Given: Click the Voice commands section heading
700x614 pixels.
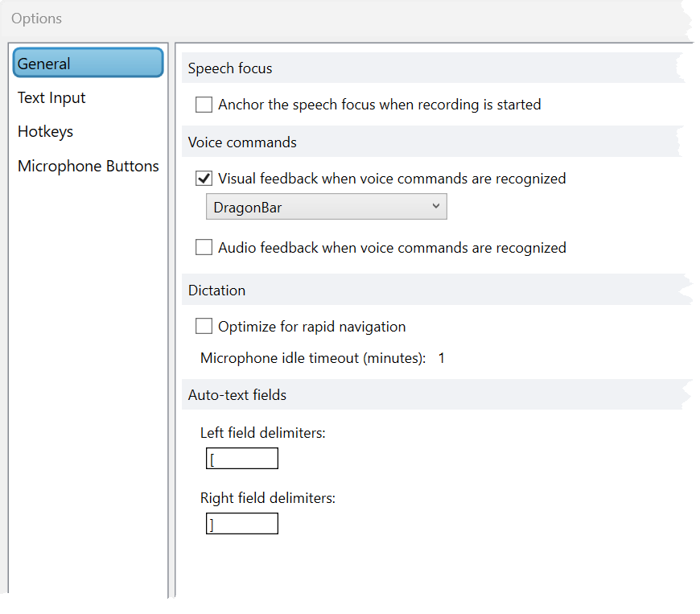Looking at the screenshot, I should [242, 142].
